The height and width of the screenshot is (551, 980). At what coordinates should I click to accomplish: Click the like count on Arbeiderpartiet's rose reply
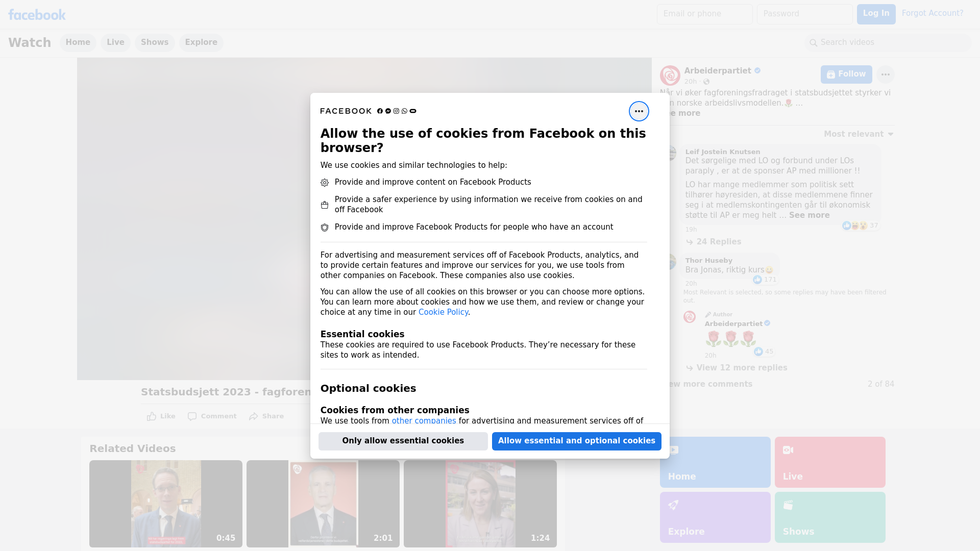[x=764, y=352]
